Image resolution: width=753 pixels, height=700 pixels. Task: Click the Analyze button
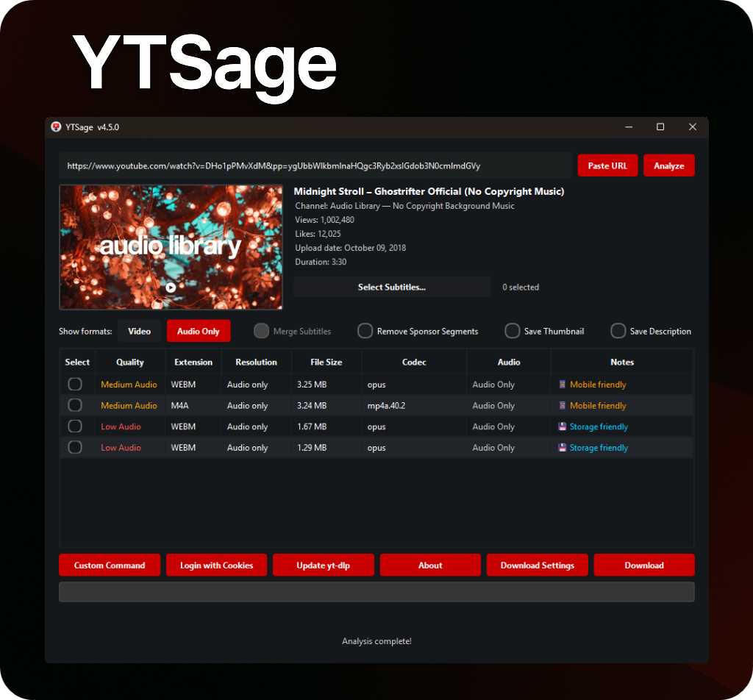click(669, 165)
